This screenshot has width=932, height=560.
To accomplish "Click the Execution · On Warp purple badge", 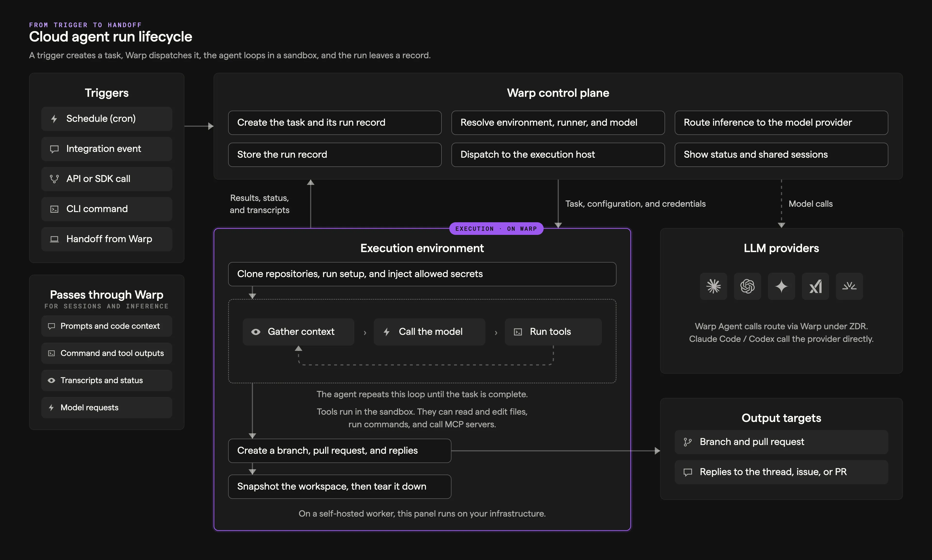I will (496, 229).
